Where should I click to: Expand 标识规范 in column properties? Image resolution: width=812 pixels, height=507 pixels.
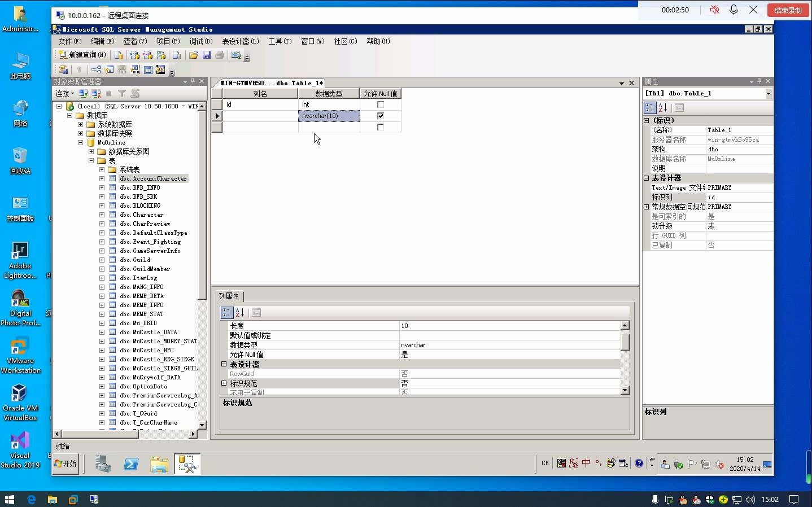pyautogui.click(x=224, y=383)
